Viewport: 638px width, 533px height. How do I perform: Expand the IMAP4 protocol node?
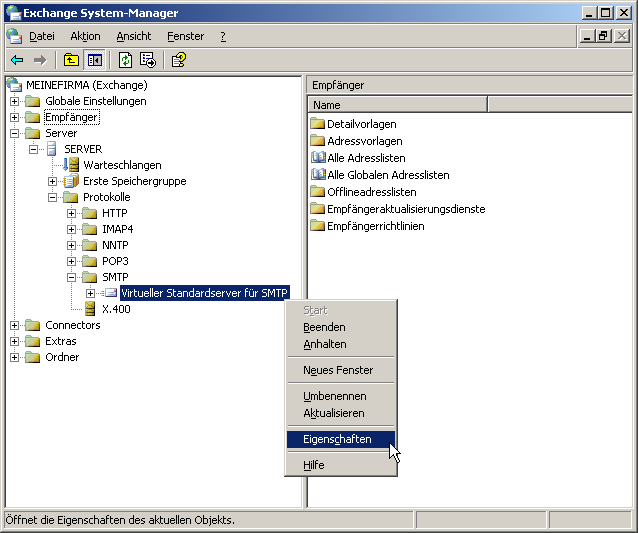coord(71,229)
